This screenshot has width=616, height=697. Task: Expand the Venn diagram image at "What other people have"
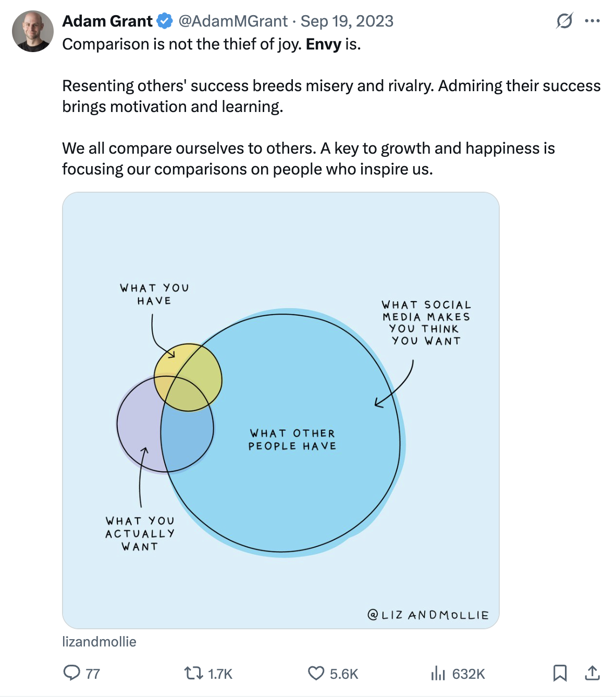coord(292,440)
